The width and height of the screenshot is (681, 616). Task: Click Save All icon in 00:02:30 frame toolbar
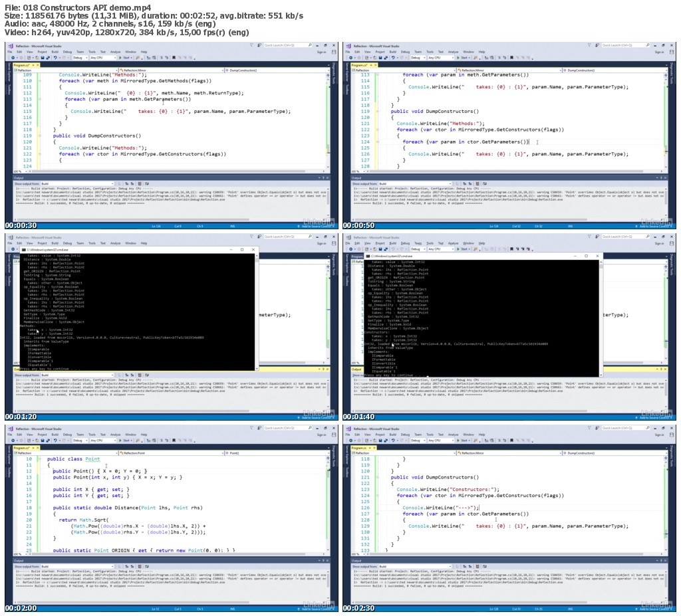(386, 441)
